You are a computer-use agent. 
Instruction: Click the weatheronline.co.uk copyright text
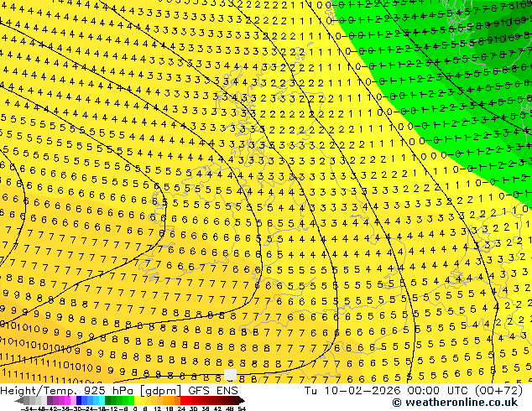pyautogui.click(x=455, y=403)
